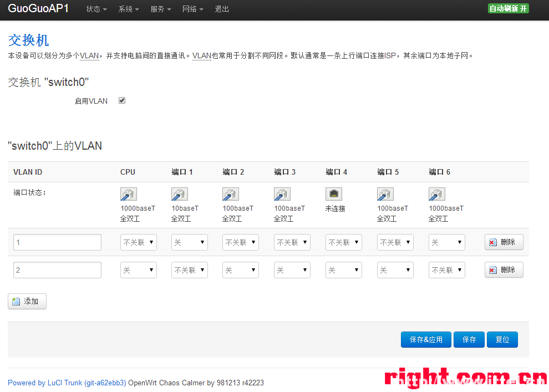Click the GuoGuoAP1 brand title
The image size is (549, 392).
point(38,8)
